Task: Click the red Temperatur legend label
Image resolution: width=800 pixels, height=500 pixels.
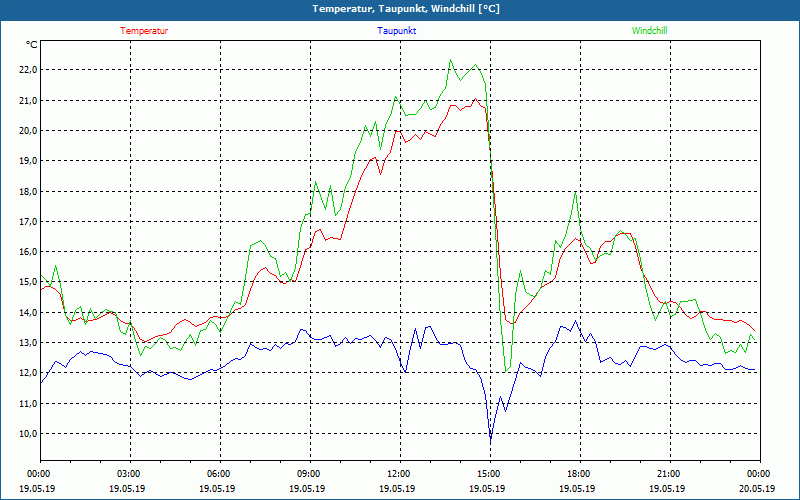Action: (x=144, y=31)
